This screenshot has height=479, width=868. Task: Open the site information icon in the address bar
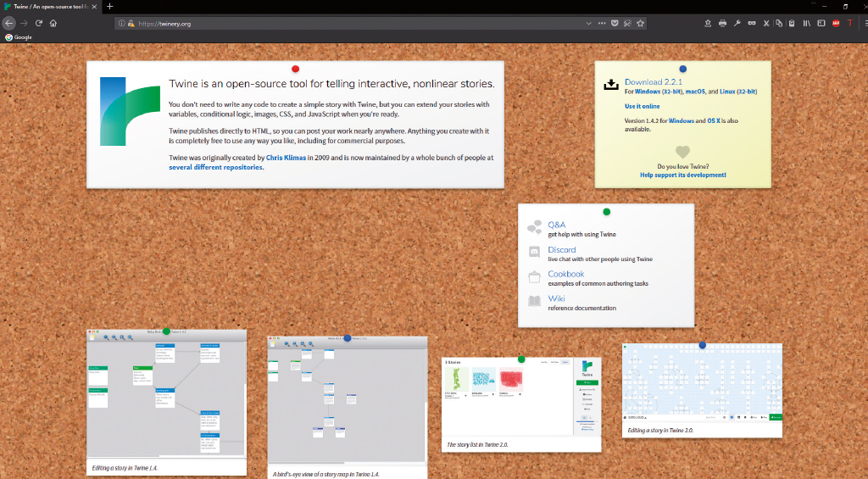pyautogui.click(x=121, y=23)
